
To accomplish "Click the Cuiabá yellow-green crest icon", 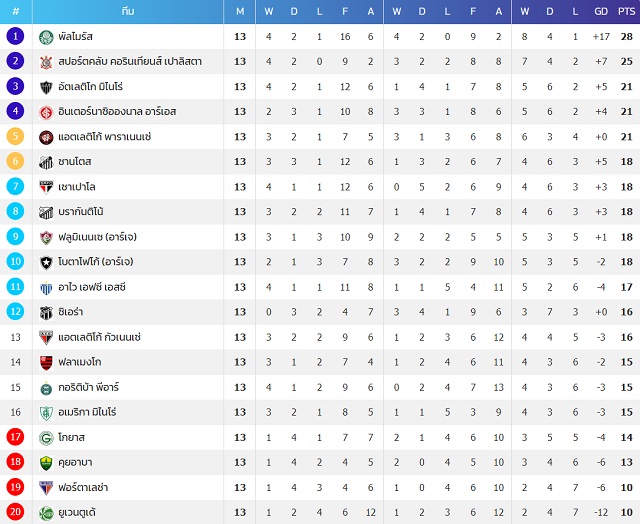I will tap(46, 463).
